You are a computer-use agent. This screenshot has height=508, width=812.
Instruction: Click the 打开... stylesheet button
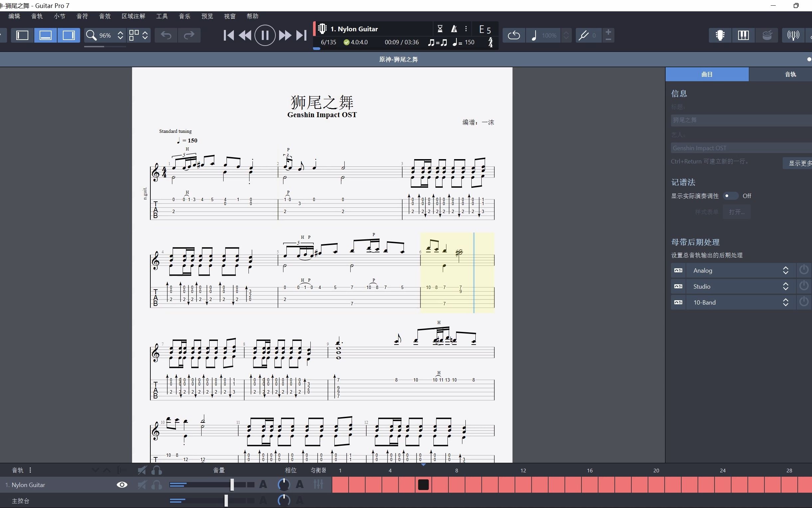pos(736,212)
